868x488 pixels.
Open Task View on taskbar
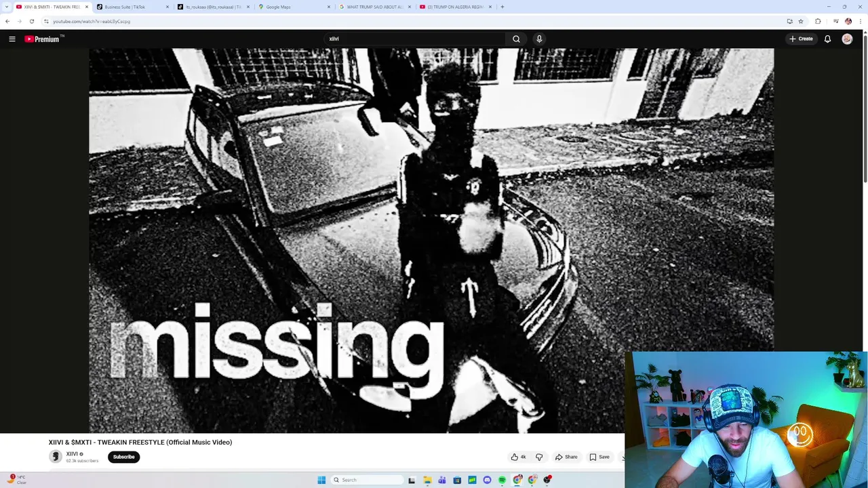pos(412,480)
